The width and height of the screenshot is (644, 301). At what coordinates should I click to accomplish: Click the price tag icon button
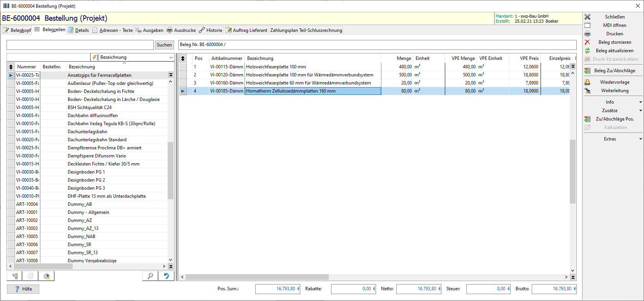tap(30, 276)
